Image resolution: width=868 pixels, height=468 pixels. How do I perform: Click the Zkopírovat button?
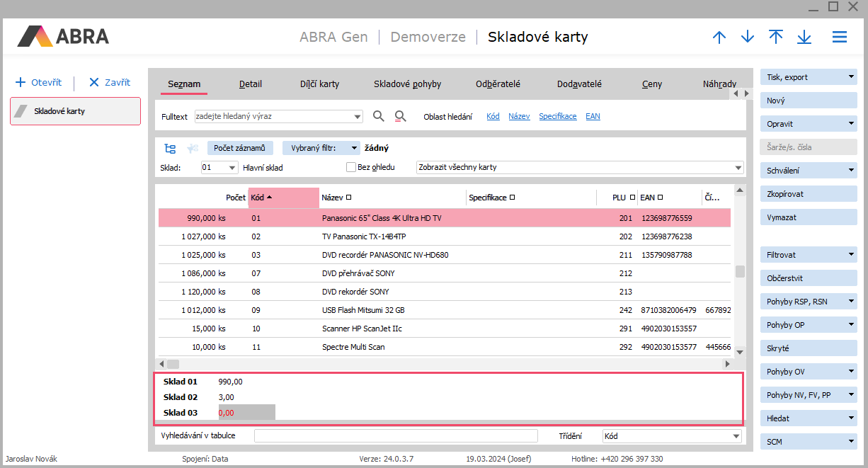pos(809,194)
